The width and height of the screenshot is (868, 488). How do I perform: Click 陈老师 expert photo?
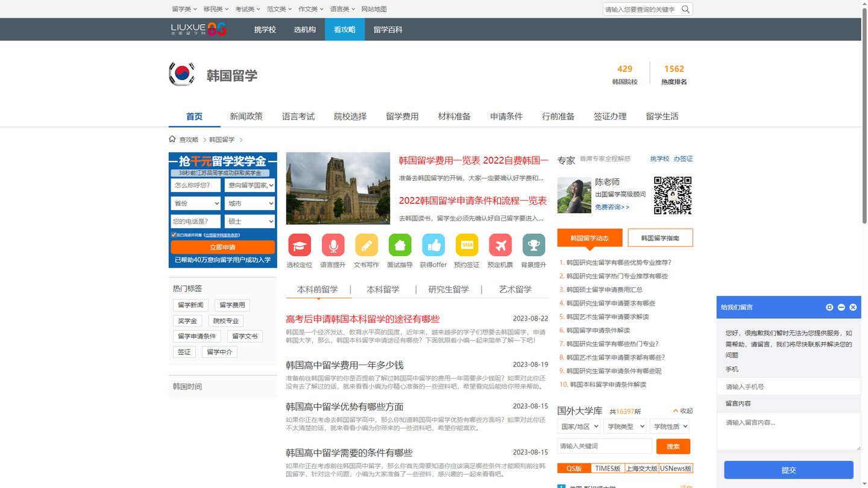tap(574, 195)
